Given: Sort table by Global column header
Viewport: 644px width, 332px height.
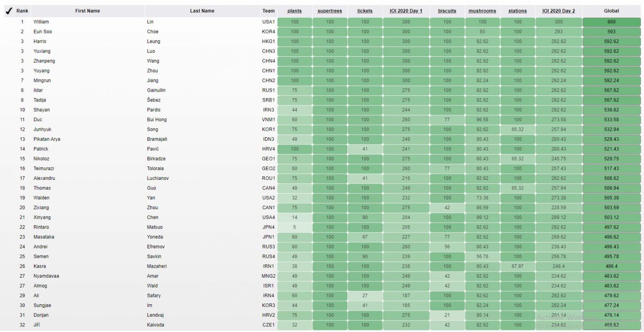Looking at the screenshot, I should 611,11.
